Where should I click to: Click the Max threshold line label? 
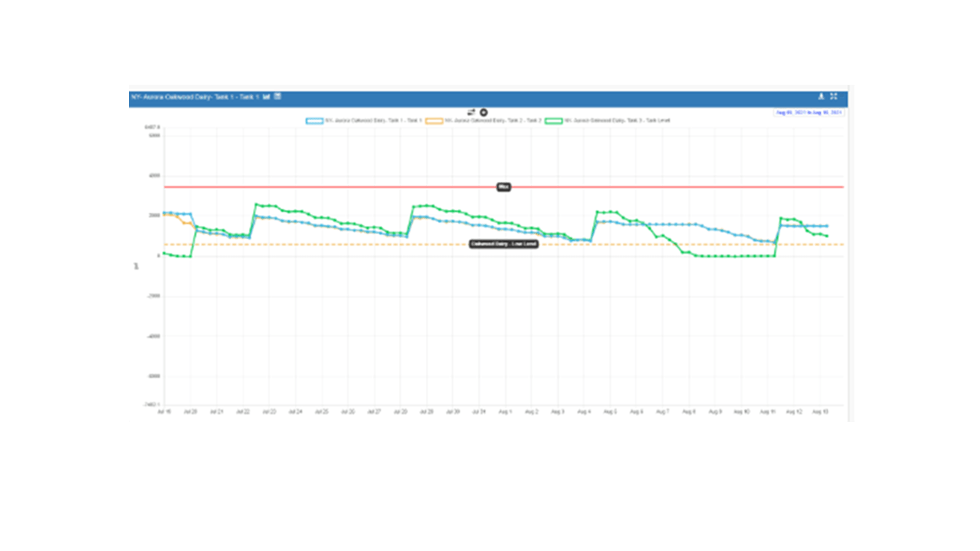503,187
